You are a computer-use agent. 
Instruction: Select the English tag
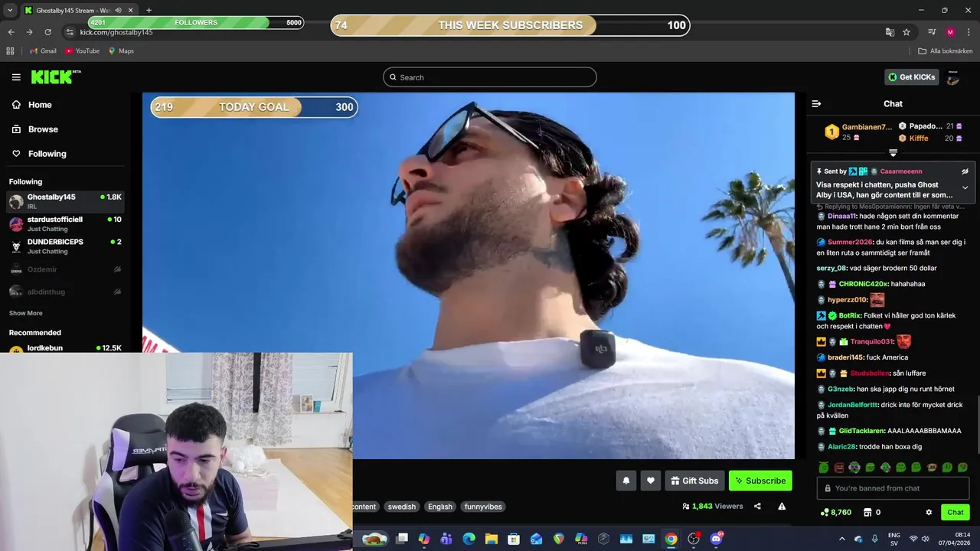pos(440,507)
